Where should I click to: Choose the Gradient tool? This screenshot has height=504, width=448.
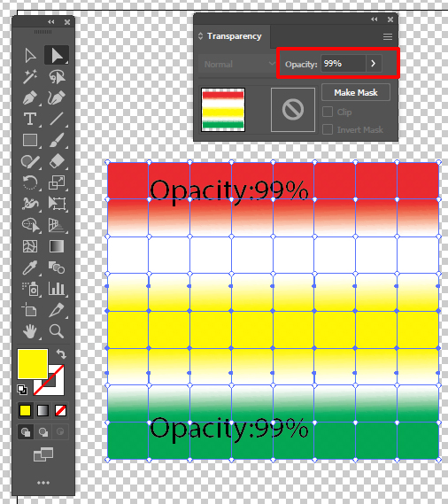pos(57,246)
